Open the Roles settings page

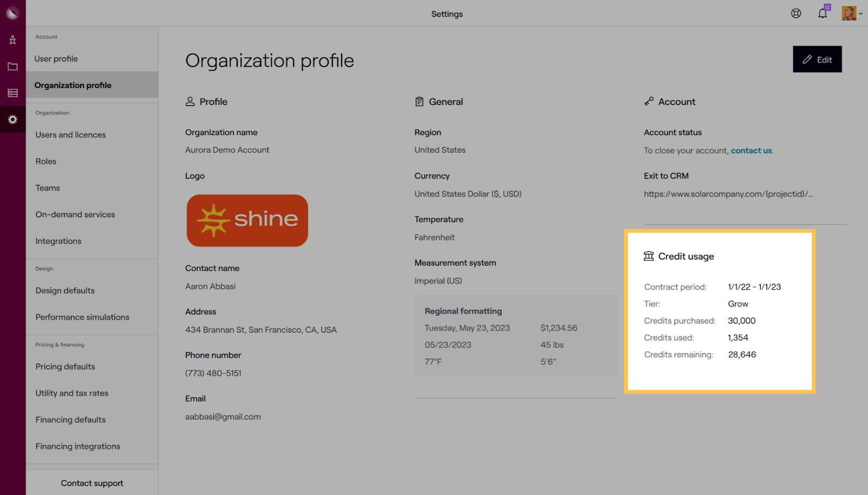[46, 161]
